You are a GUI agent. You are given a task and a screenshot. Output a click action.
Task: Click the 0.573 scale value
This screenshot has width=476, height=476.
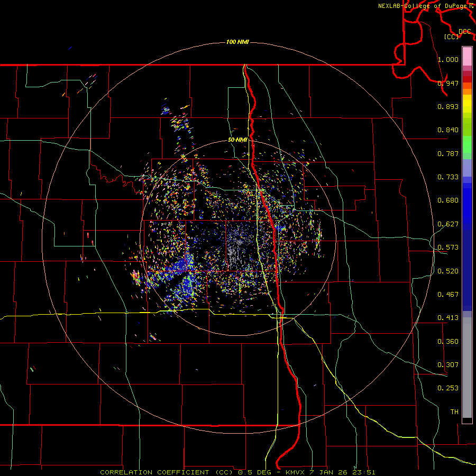click(x=448, y=248)
